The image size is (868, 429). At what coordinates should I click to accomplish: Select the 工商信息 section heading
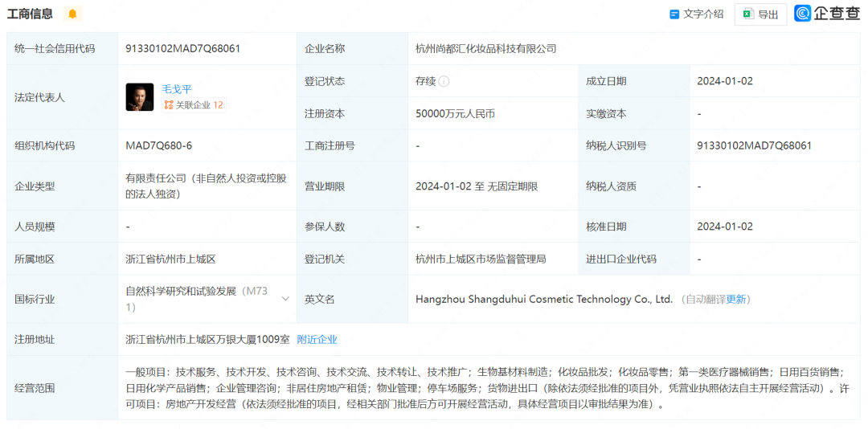(x=31, y=14)
